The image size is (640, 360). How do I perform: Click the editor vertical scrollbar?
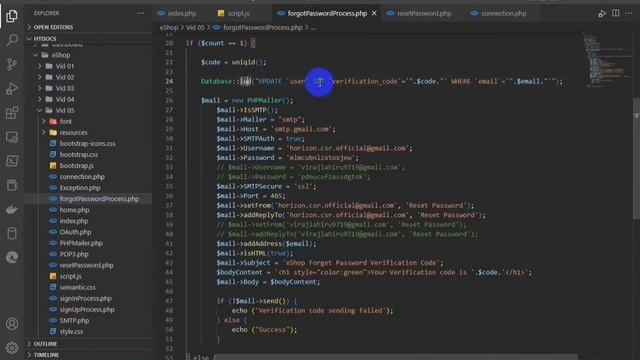(x=636, y=159)
